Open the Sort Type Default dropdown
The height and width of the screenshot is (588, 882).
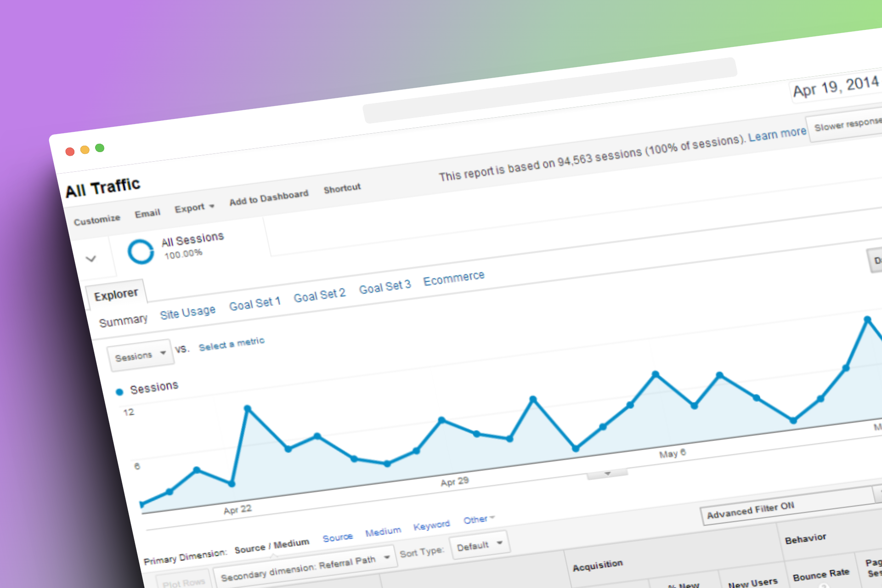(x=479, y=545)
